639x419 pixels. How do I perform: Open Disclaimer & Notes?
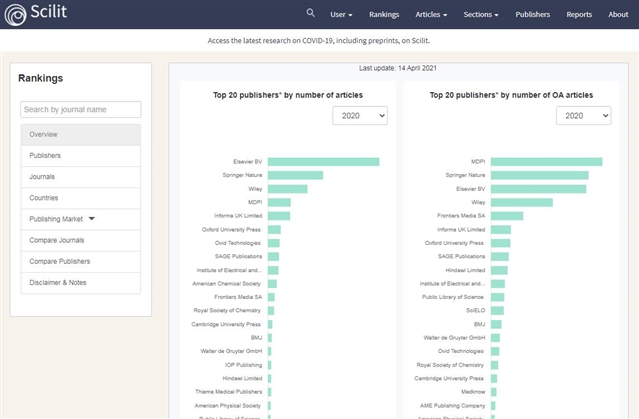coord(81,283)
